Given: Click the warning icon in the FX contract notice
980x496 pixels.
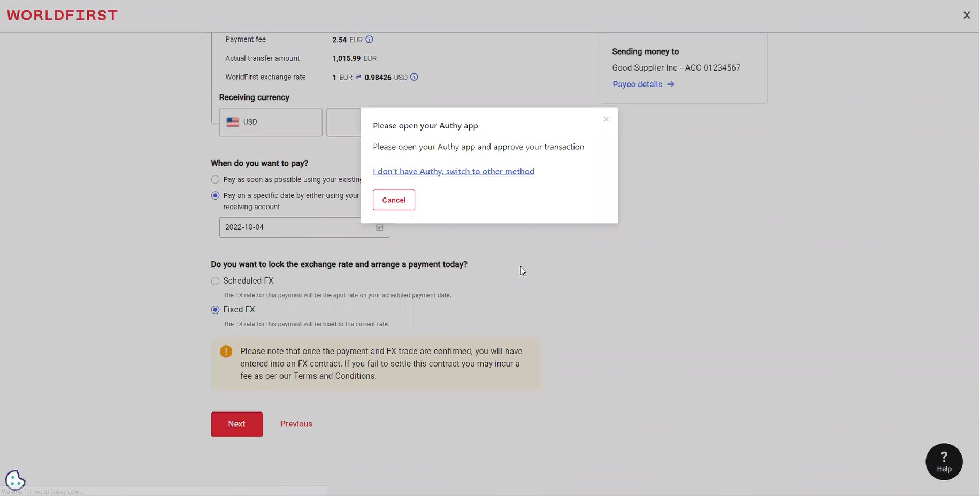Looking at the screenshot, I should (x=226, y=351).
